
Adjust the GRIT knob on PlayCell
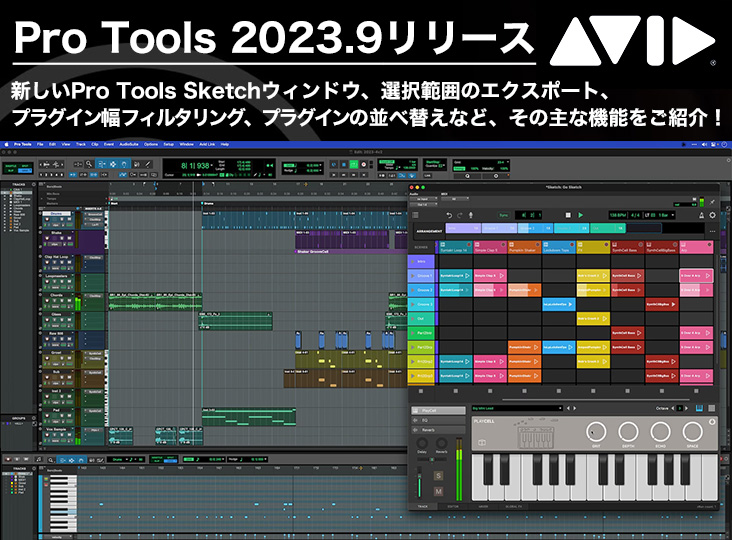(596, 432)
